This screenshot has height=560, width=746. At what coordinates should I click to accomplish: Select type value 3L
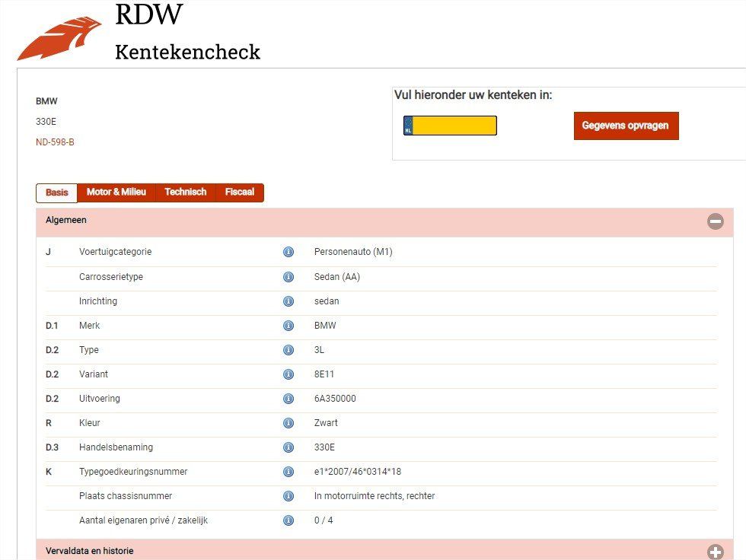pos(319,350)
